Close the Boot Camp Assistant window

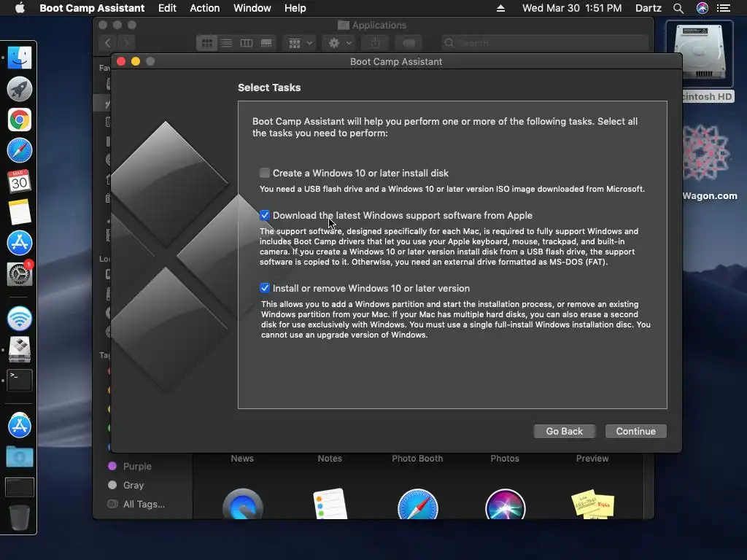click(121, 61)
